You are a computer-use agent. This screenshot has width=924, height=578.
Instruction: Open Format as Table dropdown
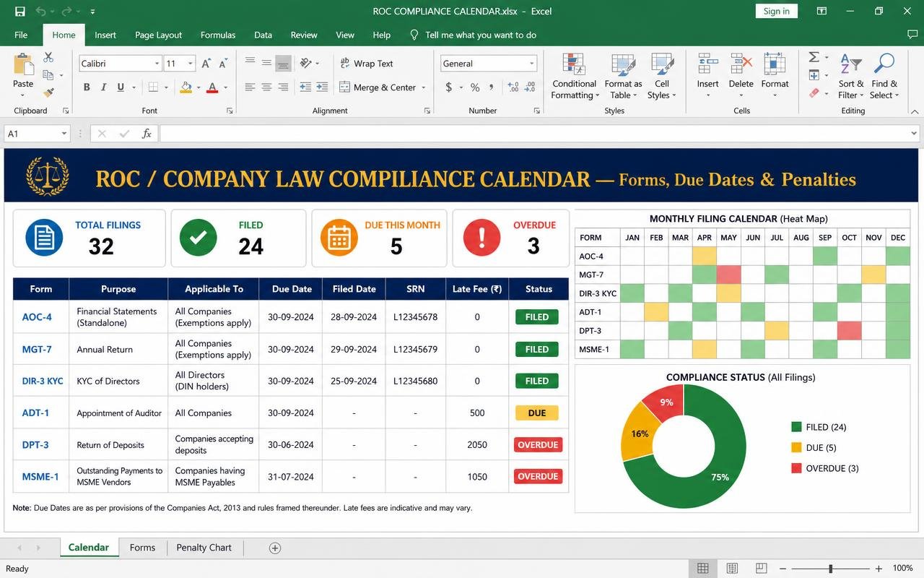tap(623, 76)
